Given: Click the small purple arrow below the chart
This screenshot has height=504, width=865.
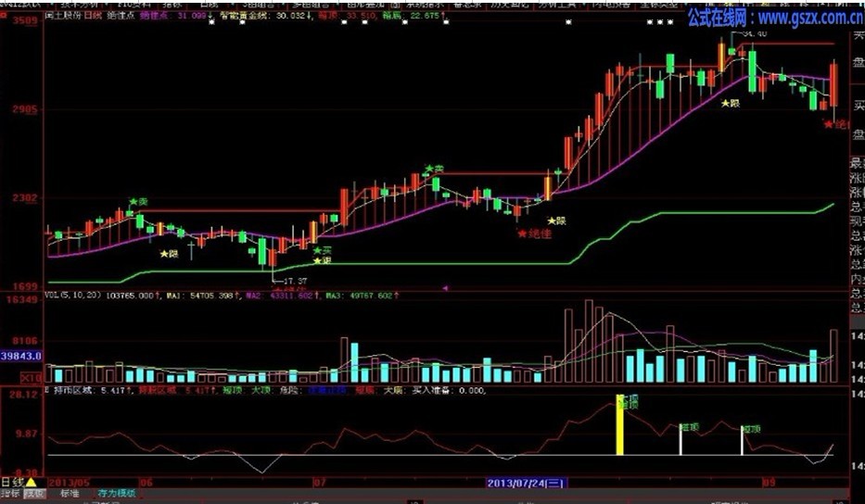Looking at the screenshot, I should coord(445,288).
